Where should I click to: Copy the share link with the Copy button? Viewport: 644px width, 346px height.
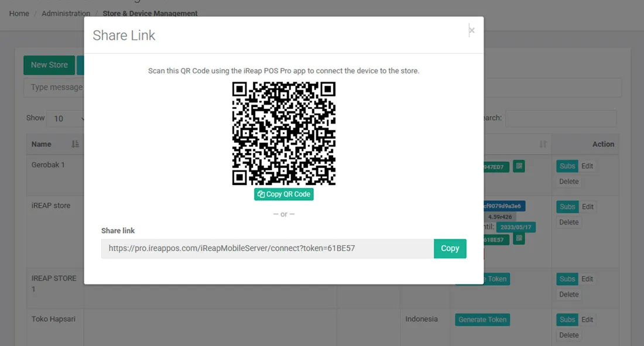[x=450, y=249]
